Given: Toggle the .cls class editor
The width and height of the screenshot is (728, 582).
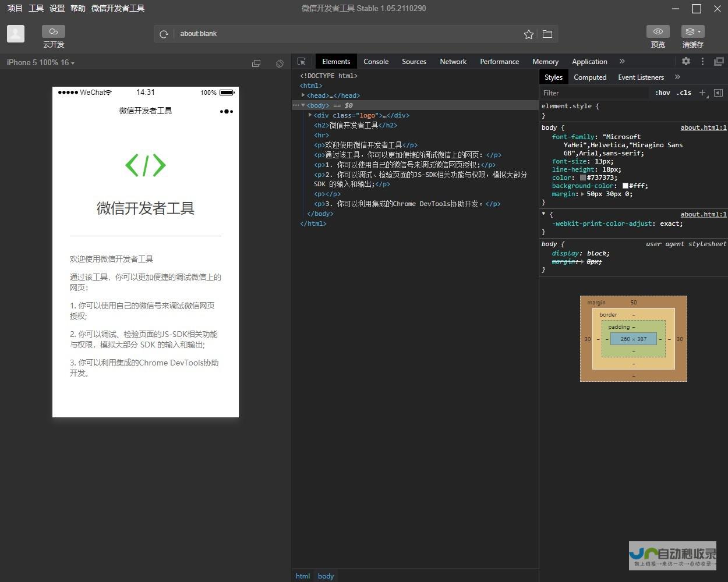Looking at the screenshot, I should pyautogui.click(x=684, y=93).
